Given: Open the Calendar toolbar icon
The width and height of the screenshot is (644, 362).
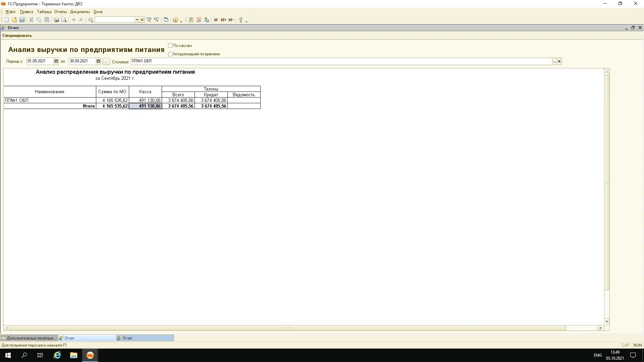Looking at the screenshot, I should tap(199, 20).
